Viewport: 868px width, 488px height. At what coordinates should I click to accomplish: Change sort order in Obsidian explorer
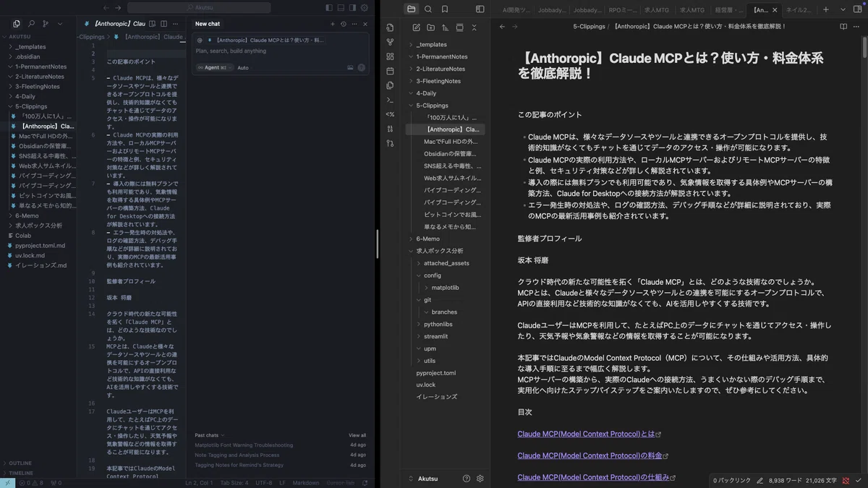pyautogui.click(x=445, y=27)
